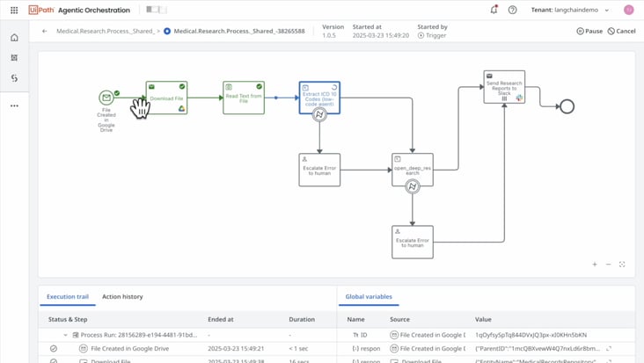Click the agent badge under open_deep_research
Screen dimensions: 644x363
point(413,187)
